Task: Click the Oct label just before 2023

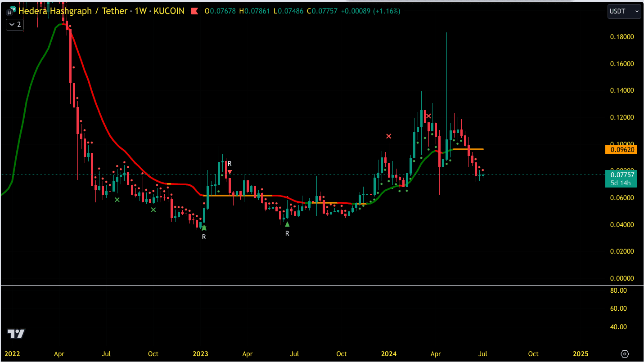Action: [x=153, y=354]
